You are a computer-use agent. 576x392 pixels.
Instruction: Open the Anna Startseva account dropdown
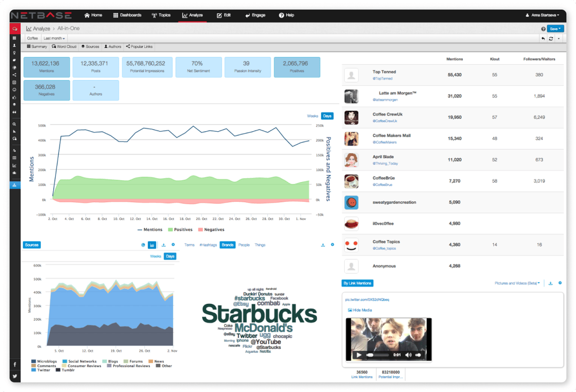pyautogui.click(x=543, y=15)
